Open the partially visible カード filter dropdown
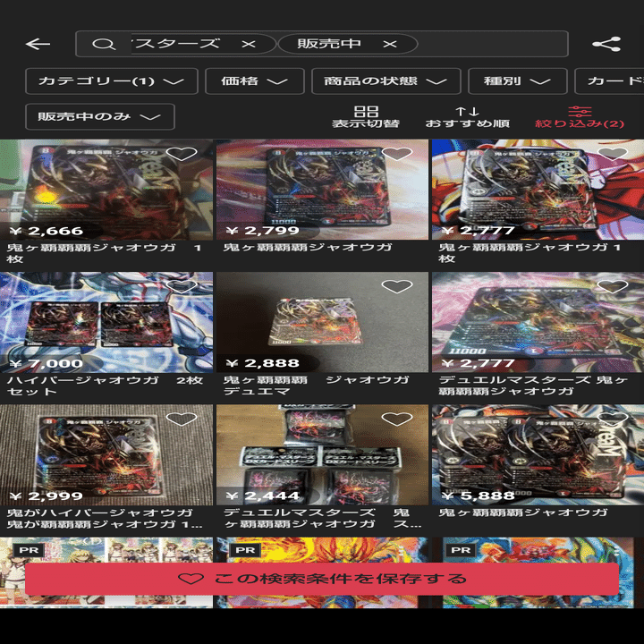The width and height of the screenshot is (644, 644). 609,81
